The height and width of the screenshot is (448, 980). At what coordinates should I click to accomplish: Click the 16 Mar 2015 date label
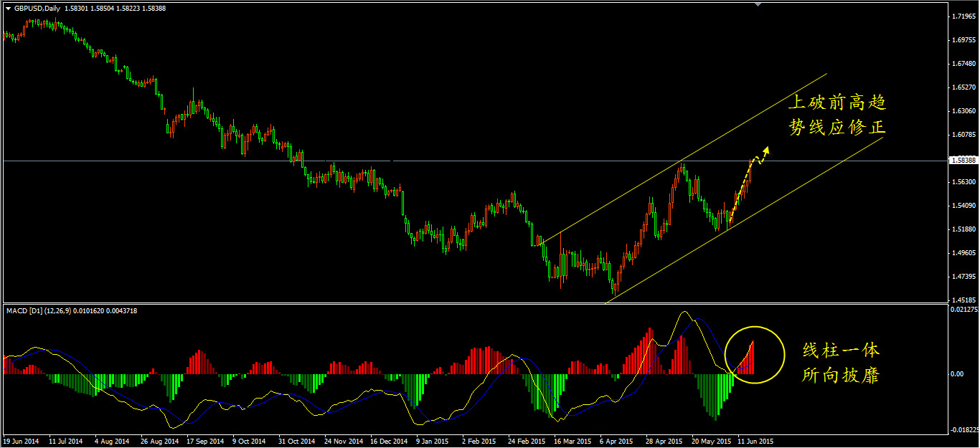[x=572, y=441]
